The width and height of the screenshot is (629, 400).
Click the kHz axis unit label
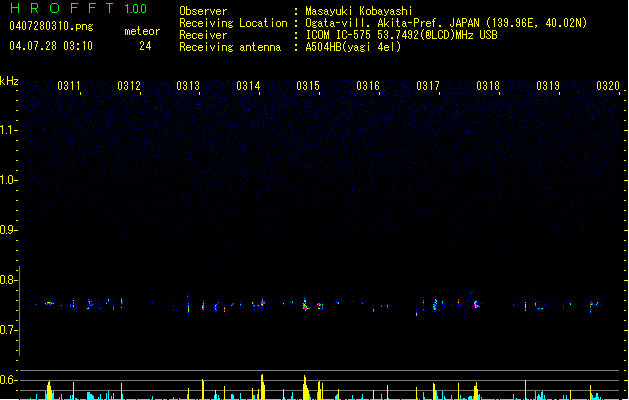pyautogui.click(x=9, y=81)
